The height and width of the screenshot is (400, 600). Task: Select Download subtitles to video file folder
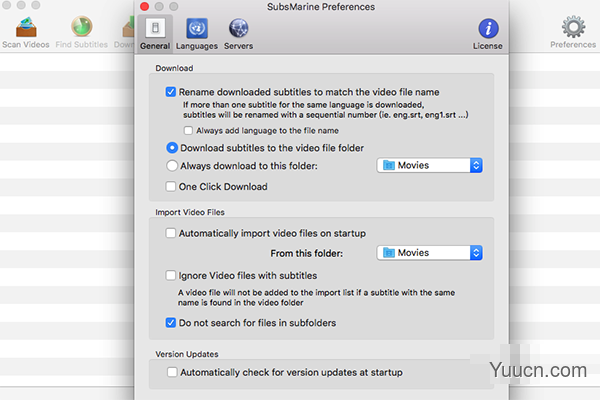pos(172,148)
